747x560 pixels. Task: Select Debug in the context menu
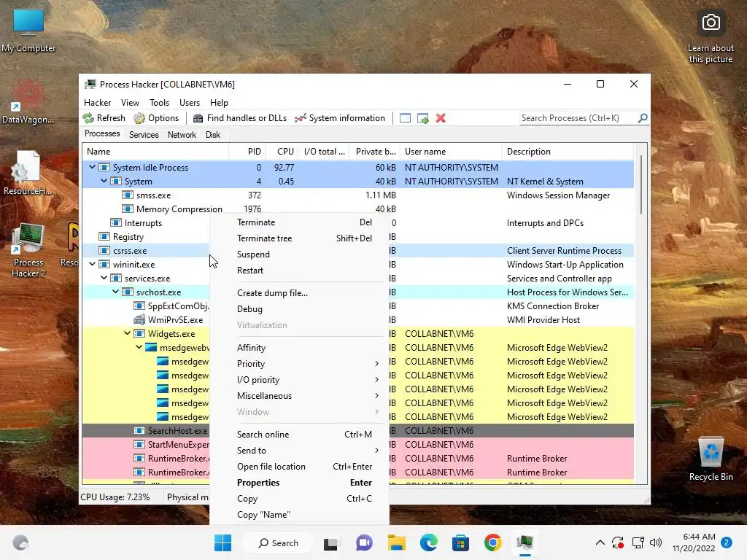point(299,309)
